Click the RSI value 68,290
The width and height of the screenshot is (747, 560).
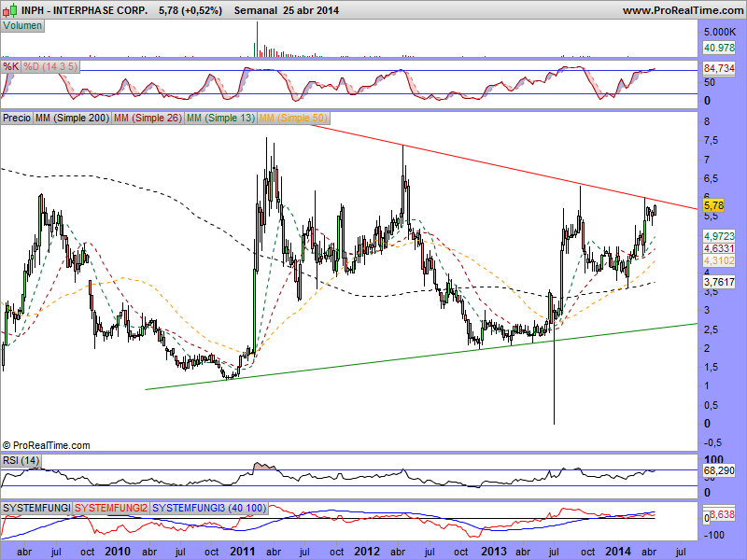pos(719,471)
